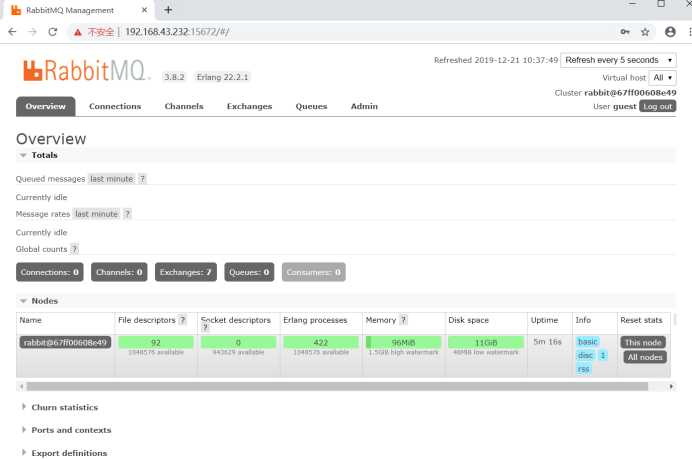Click the rss info tag

coord(583,369)
